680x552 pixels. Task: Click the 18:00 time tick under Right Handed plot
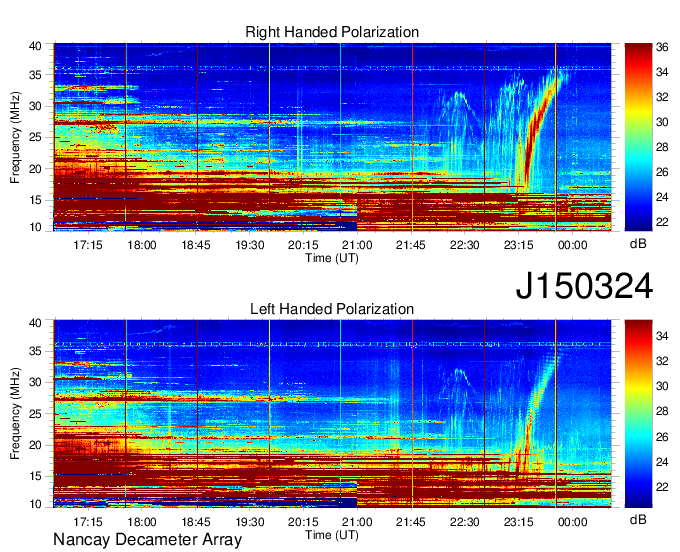(142, 245)
